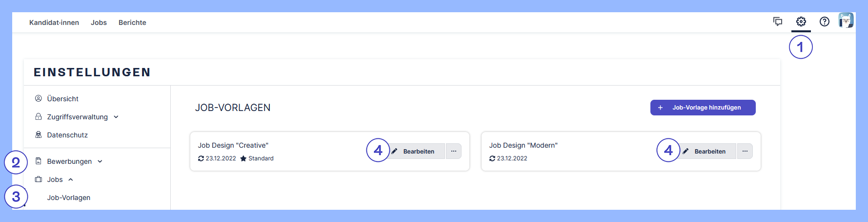Expand the Bewerbungen section chevron
The width and height of the screenshot is (868, 222).
click(100, 161)
